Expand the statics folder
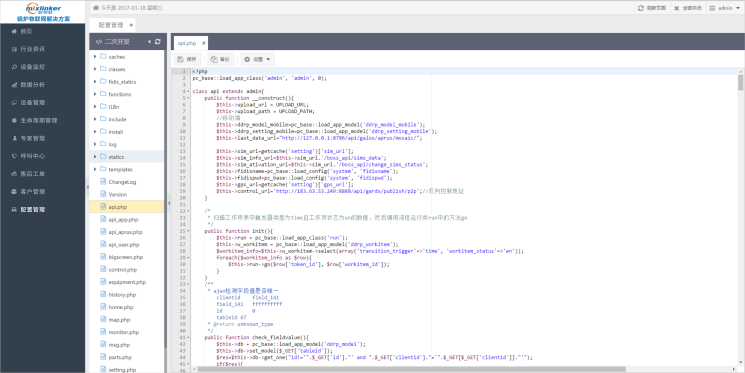Viewport: 745px width, 373px height. tap(95, 157)
